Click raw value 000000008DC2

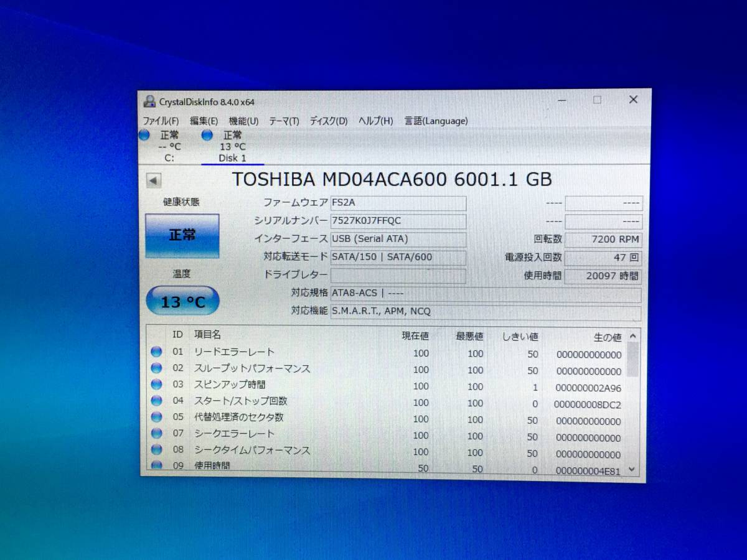pos(588,404)
